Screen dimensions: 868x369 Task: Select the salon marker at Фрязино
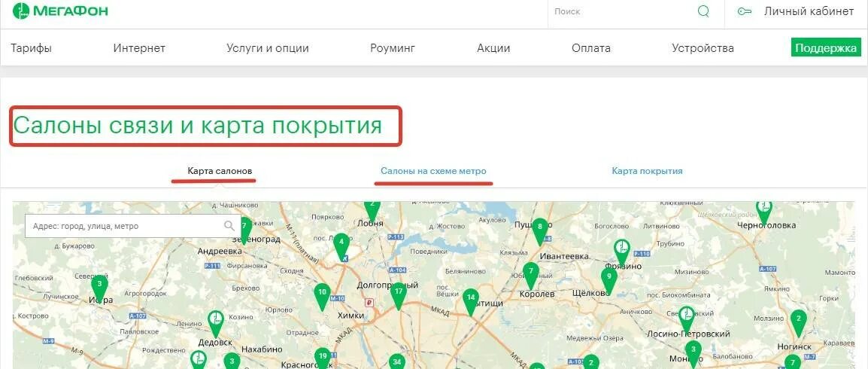pyautogui.click(x=622, y=252)
